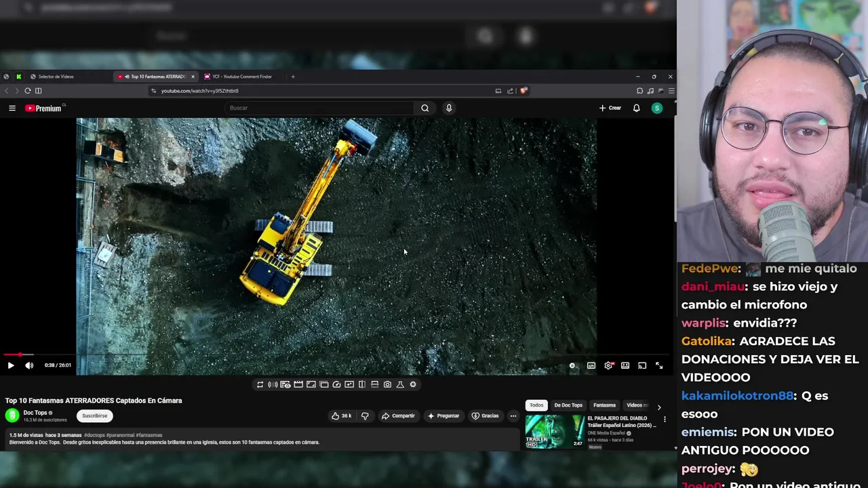The image size is (868, 488).
Task: Click the flip video vertically icon
Action: 374,384
